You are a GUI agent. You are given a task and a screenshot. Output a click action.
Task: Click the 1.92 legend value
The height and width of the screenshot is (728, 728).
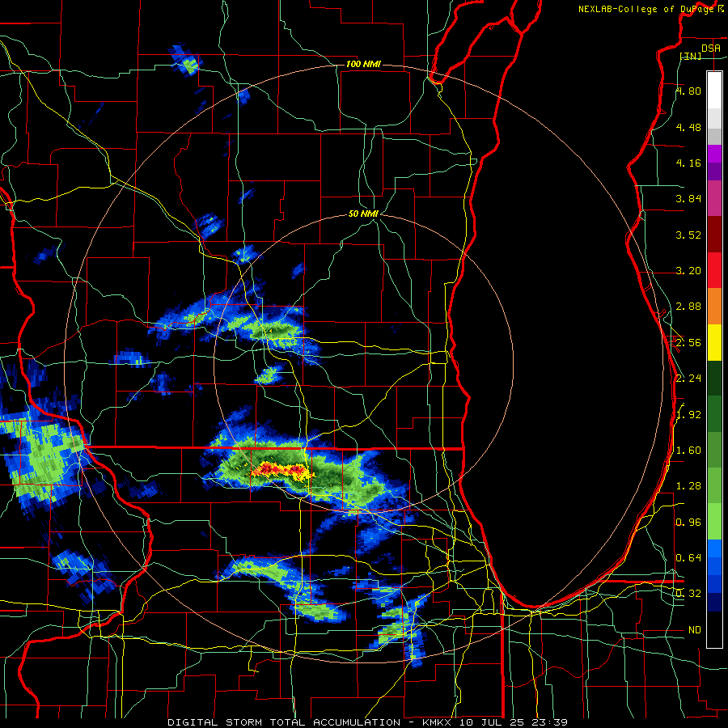(x=688, y=415)
